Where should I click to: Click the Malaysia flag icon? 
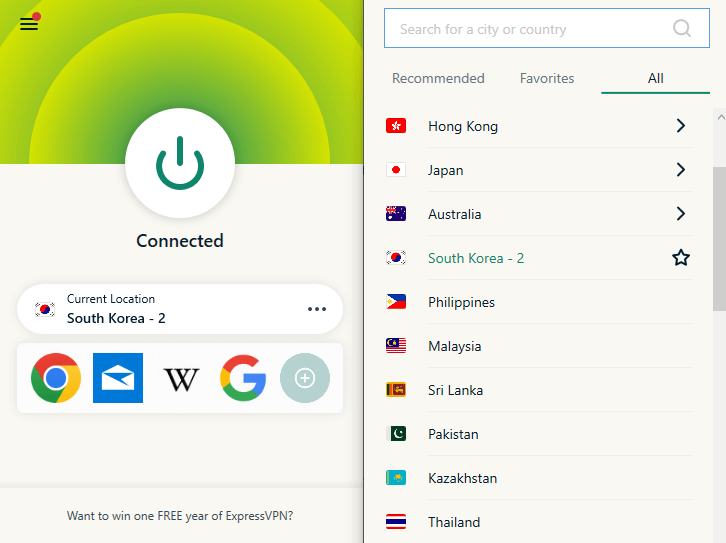[396, 346]
